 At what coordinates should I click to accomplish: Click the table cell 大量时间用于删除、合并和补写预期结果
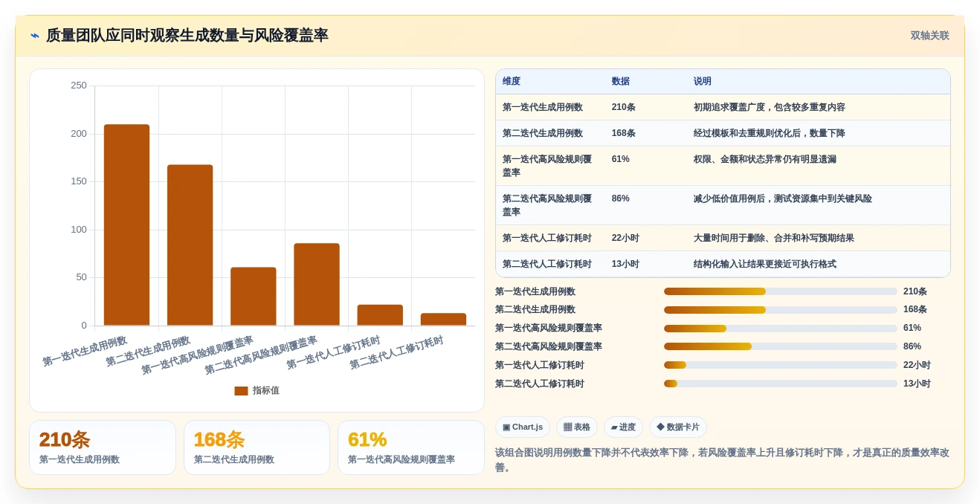pos(774,238)
